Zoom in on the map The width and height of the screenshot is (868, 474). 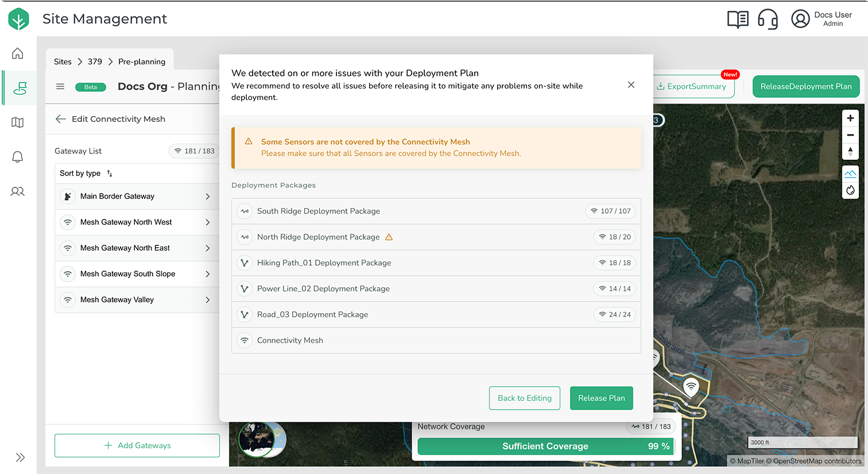point(850,118)
